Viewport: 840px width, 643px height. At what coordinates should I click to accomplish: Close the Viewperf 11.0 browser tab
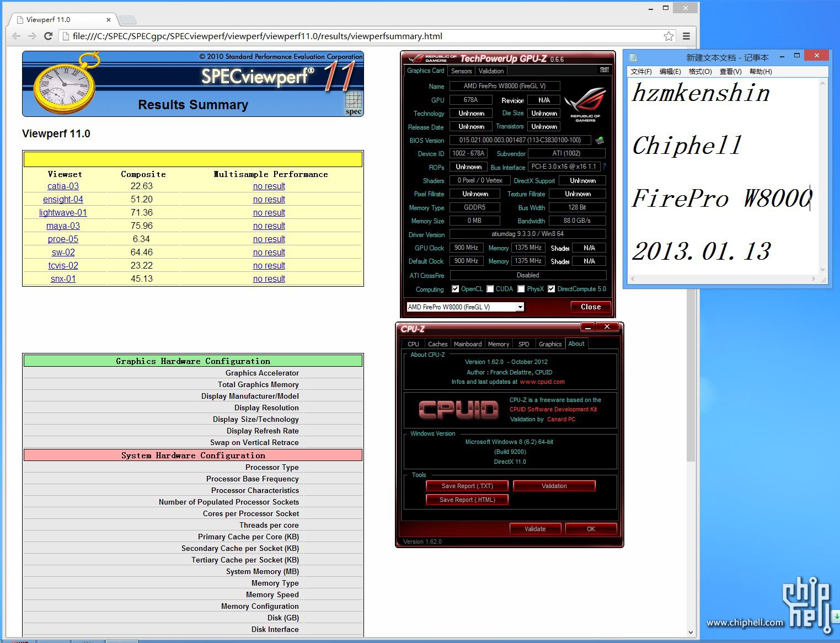108,19
